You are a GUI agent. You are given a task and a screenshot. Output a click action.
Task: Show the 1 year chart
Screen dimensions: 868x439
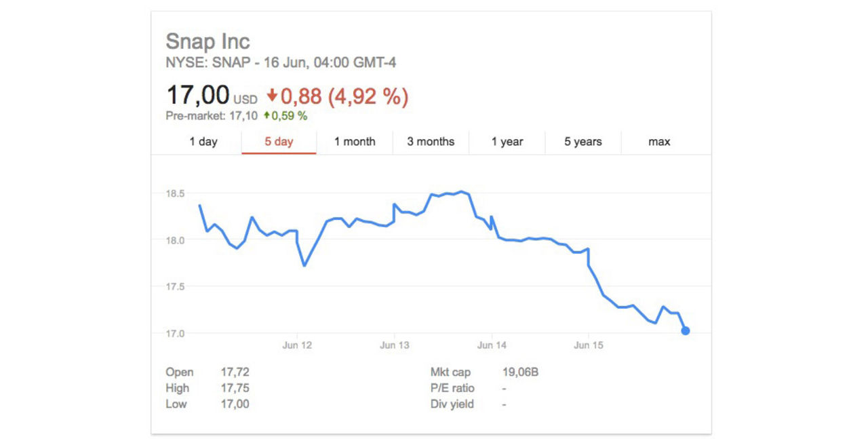click(507, 142)
